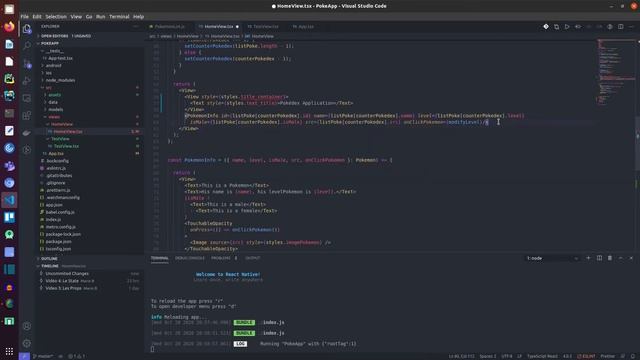Click the UTF-8 encoding indicator
This screenshot has height=360, width=640.
click(507, 356)
